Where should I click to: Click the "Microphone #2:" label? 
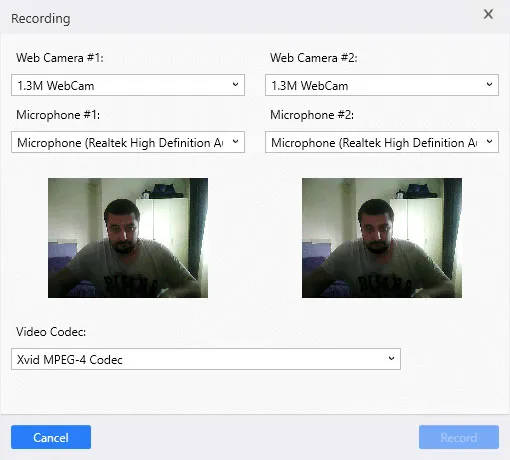(312, 115)
